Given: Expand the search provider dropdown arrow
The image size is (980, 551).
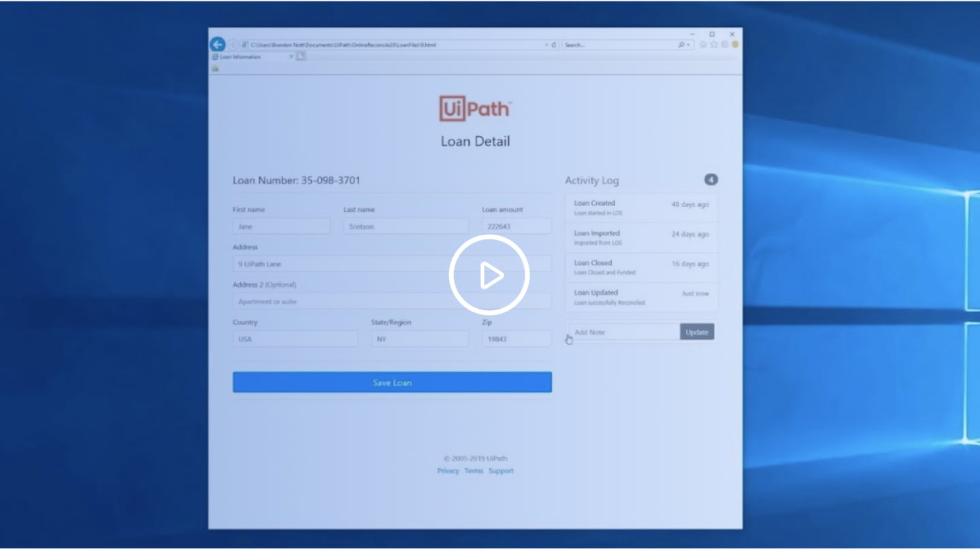Looking at the screenshot, I should [688, 45].
